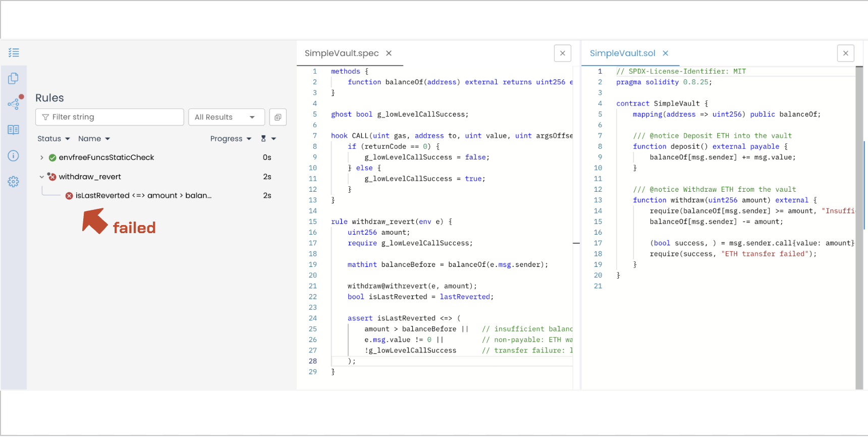Open the call graph icon with red badge

[x=14, y=104]
